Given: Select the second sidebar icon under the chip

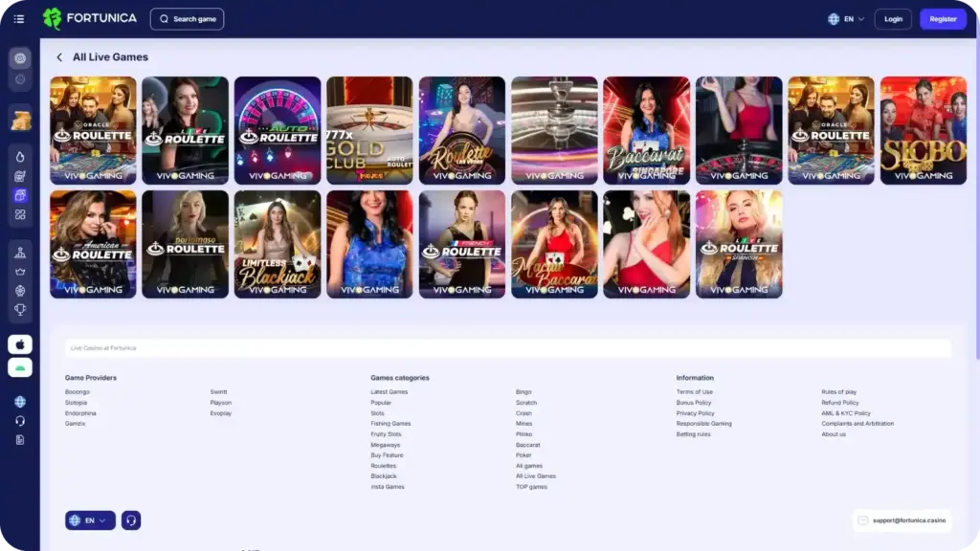Looking at the screenshot, I should tap(20, 79).
